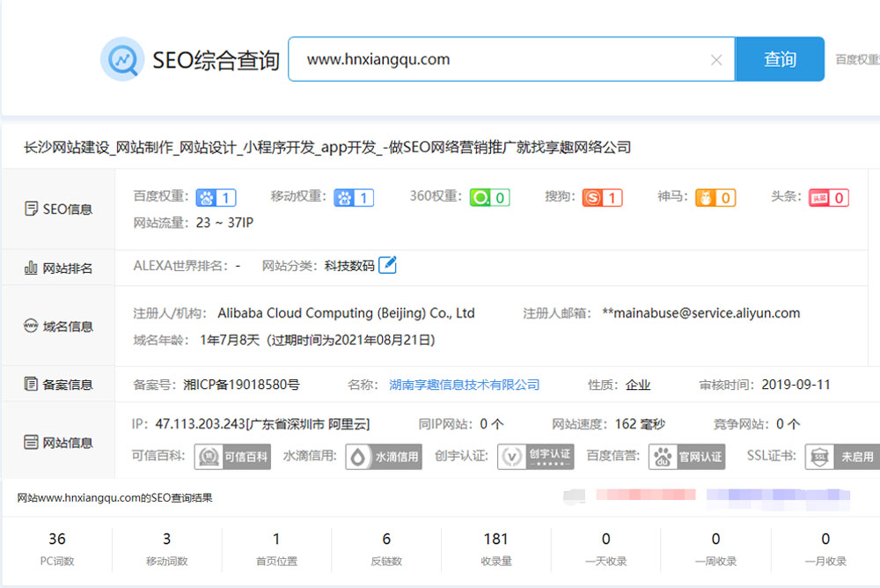Click the 6 反链数 statistic

pyautogui.click(x=386, y=548)
